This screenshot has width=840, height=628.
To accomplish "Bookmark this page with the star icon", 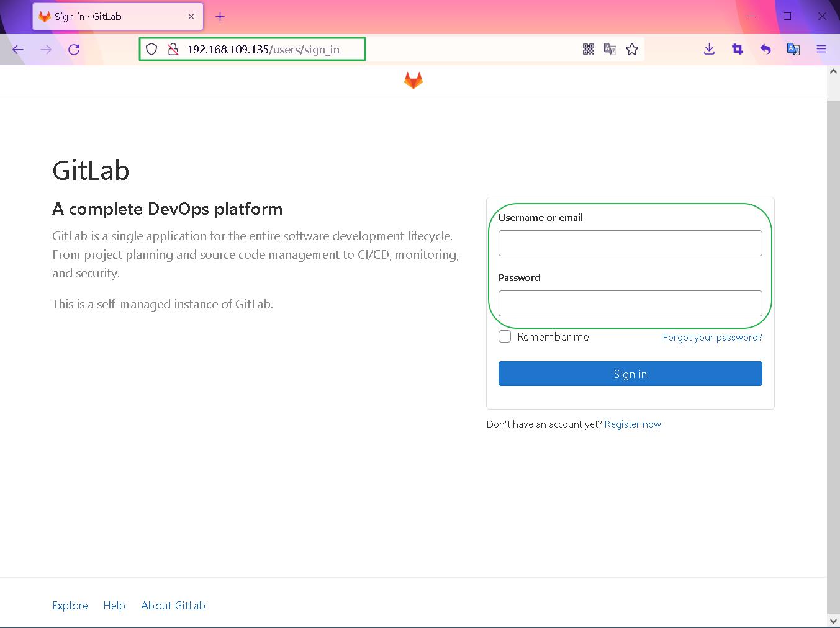I will [632, 49].
